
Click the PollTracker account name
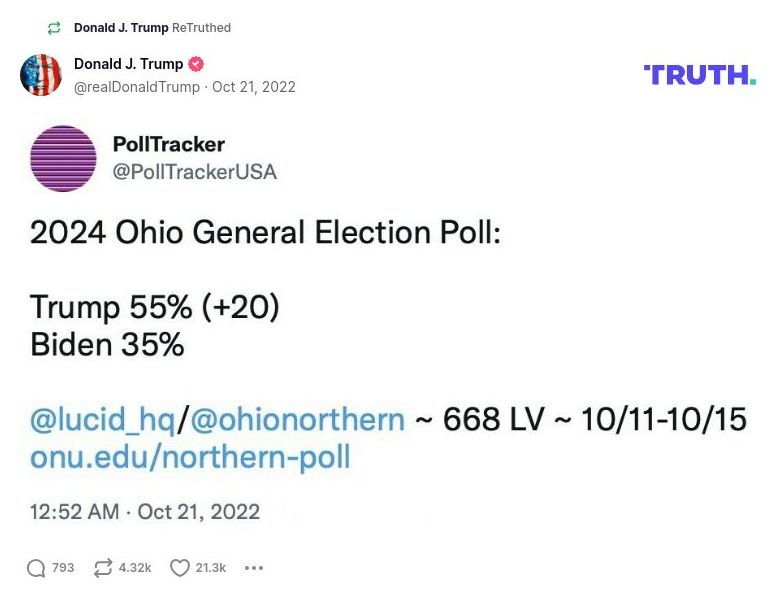[x=169, y=144]
